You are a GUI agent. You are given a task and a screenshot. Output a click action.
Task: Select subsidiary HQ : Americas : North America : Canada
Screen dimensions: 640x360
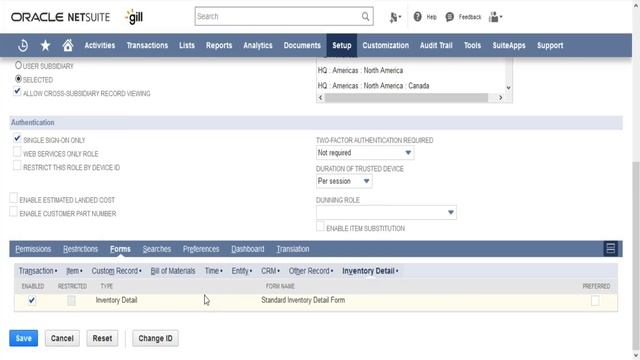click(x=373, y=86)
